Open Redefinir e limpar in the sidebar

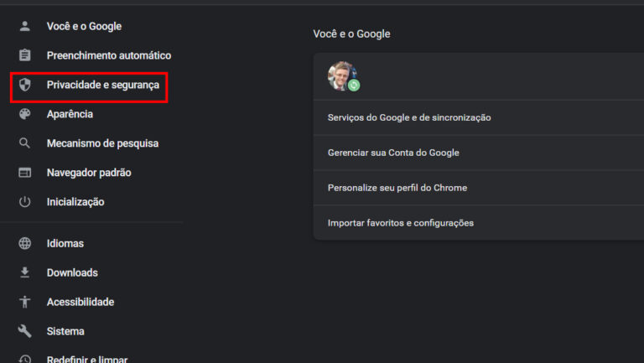tap(87, 359)
